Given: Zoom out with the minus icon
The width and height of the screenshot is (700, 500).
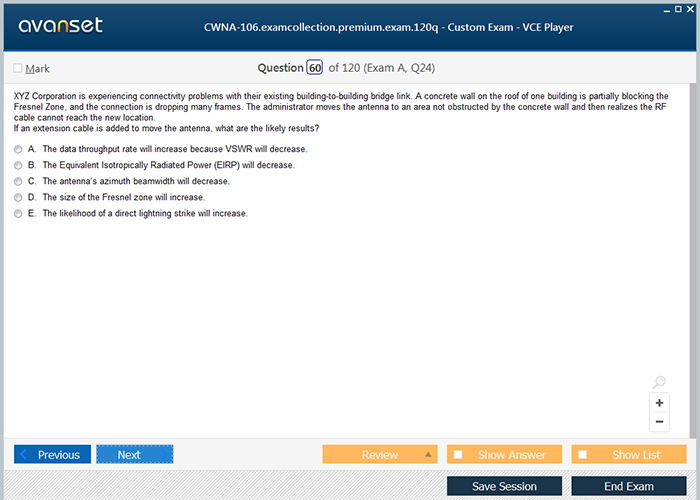Looking at the screenshot, I should point(659,422).
